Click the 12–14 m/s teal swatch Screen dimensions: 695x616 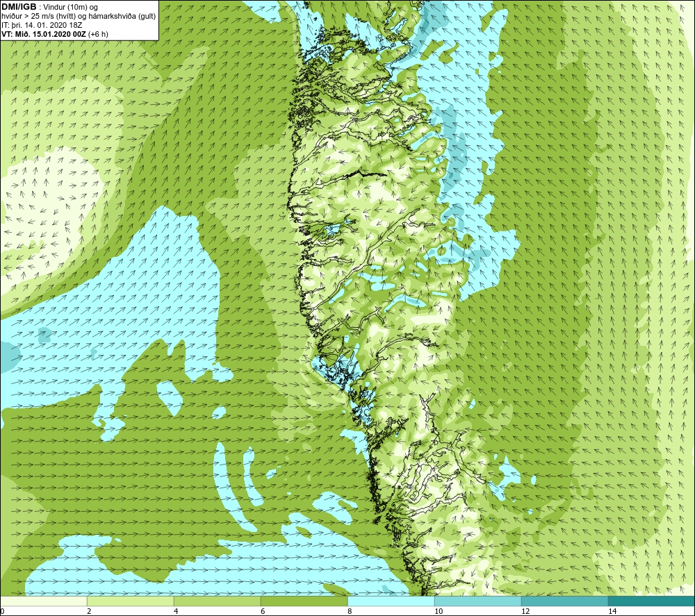click(564, 601)
